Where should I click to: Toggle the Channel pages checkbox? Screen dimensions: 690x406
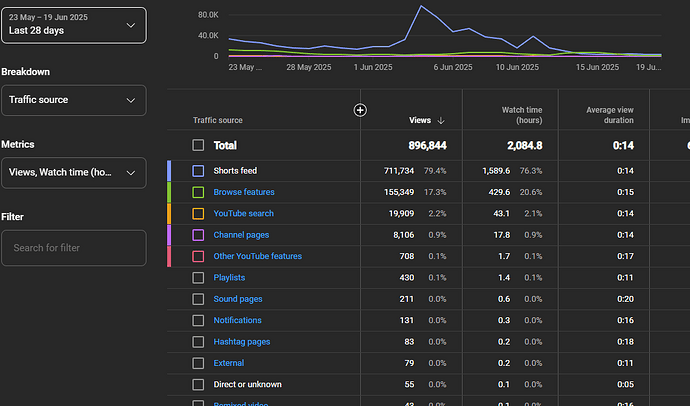(x=198, y=235)
